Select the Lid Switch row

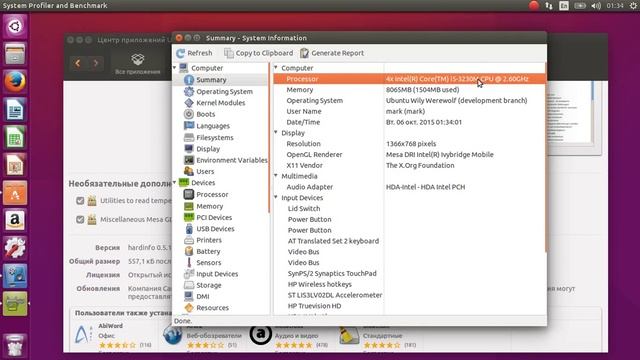click(409, 209)
